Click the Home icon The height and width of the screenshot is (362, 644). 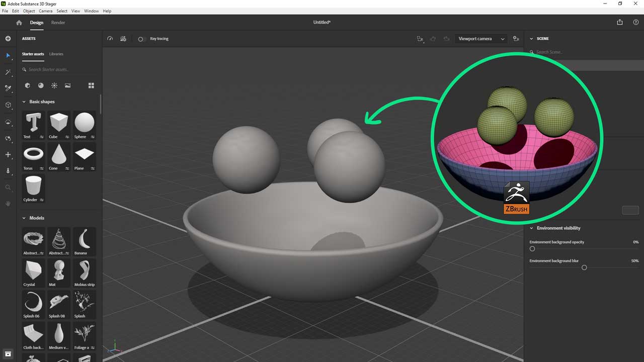(x=19, y=23)
